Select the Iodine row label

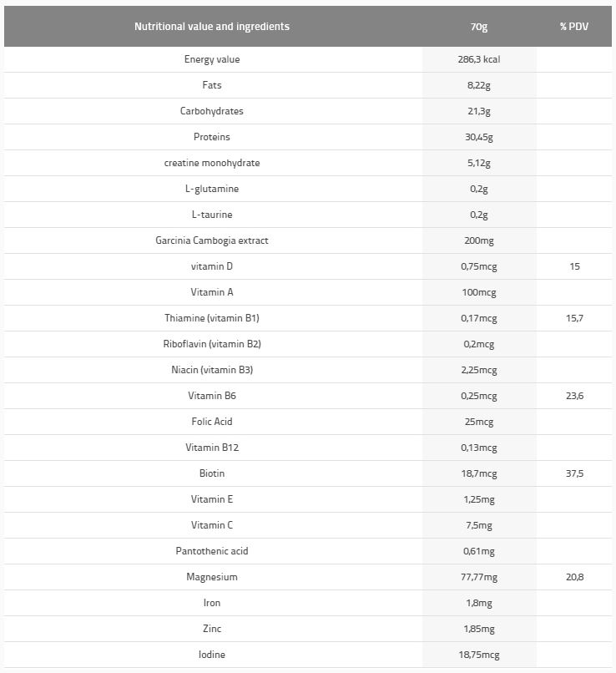(212, 655)
